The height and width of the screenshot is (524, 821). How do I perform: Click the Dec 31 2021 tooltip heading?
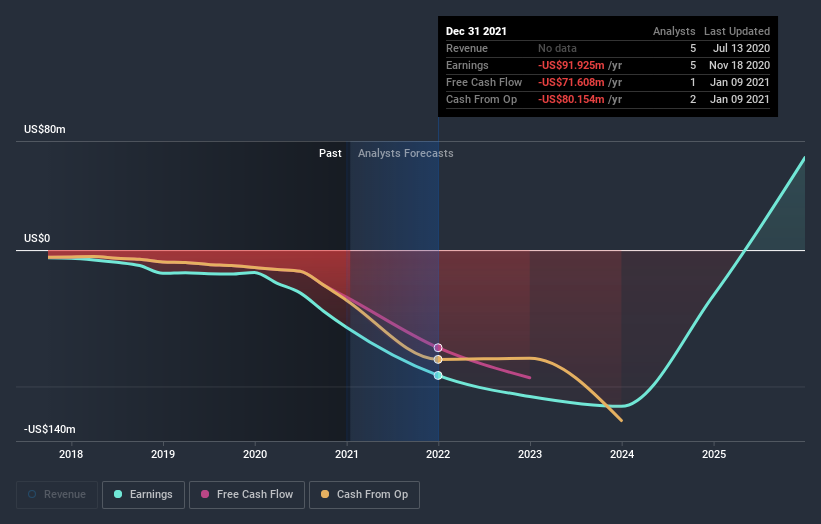[x=476, y=31]
